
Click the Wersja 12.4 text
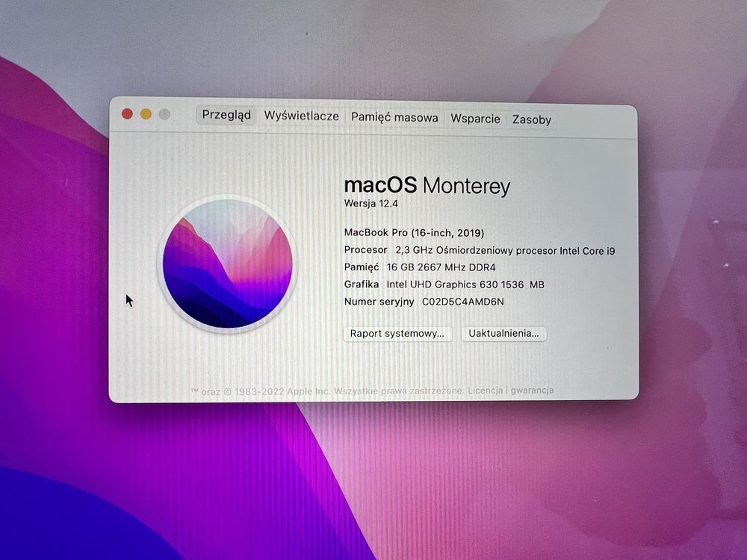tap(371, 204)
